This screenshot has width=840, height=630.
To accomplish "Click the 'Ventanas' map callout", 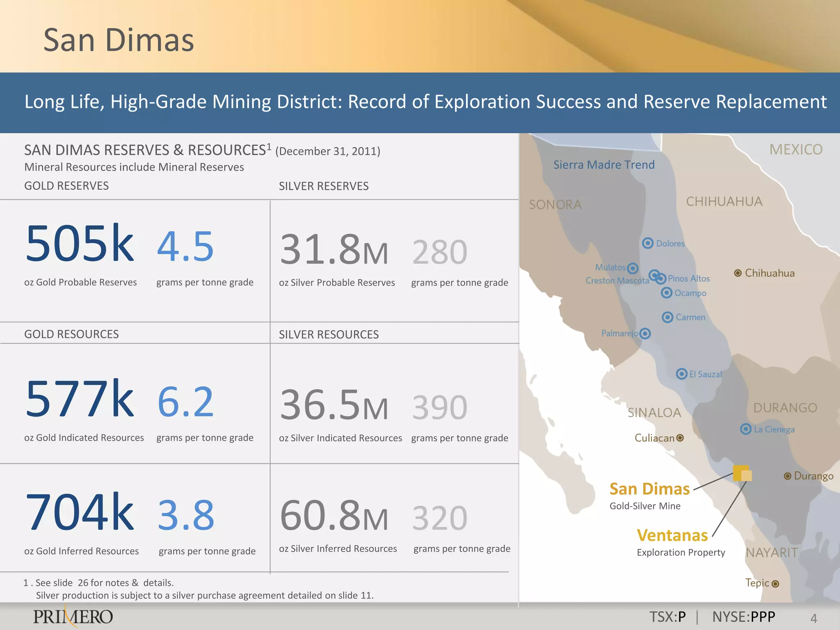I will pos(673,536).
